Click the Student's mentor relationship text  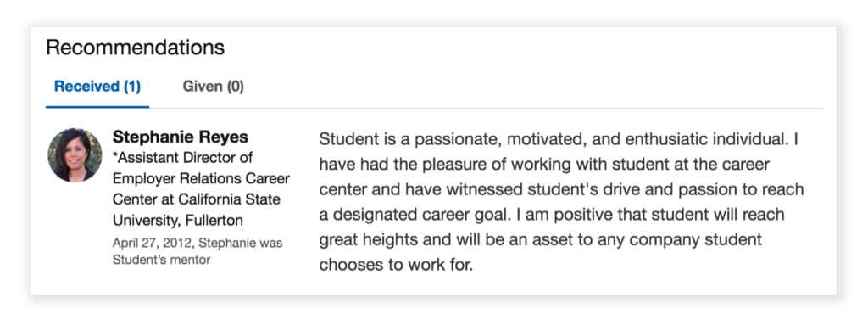[161, 260]
